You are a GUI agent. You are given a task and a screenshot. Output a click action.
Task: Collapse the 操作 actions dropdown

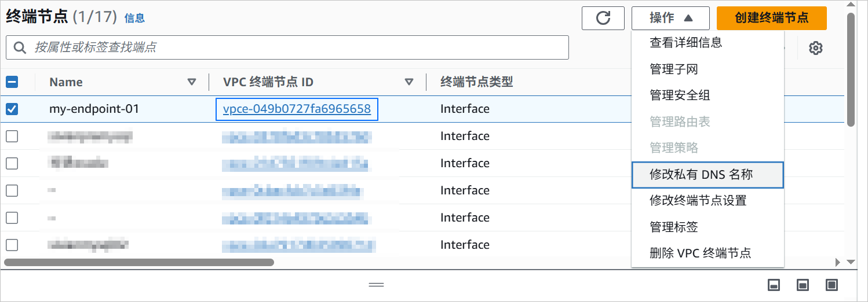670,18
